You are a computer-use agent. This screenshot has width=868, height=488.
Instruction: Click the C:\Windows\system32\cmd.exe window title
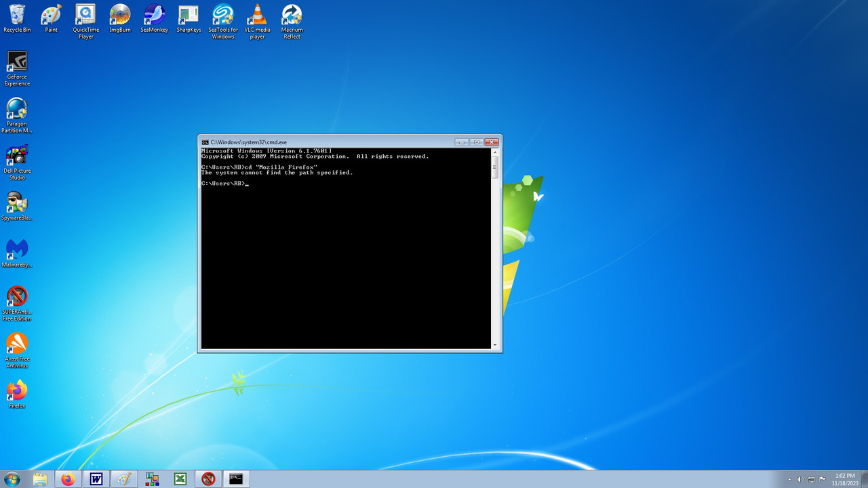(x=249, y=142)
